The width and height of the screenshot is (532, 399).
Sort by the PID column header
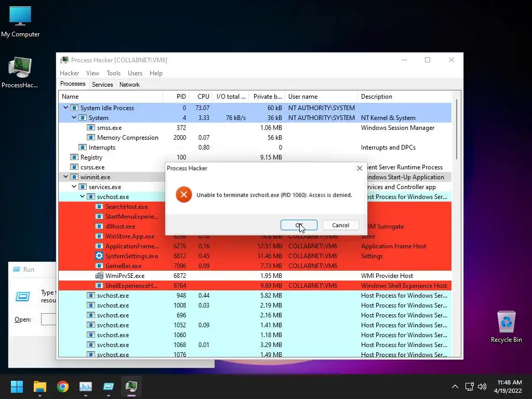pos(176,97)
